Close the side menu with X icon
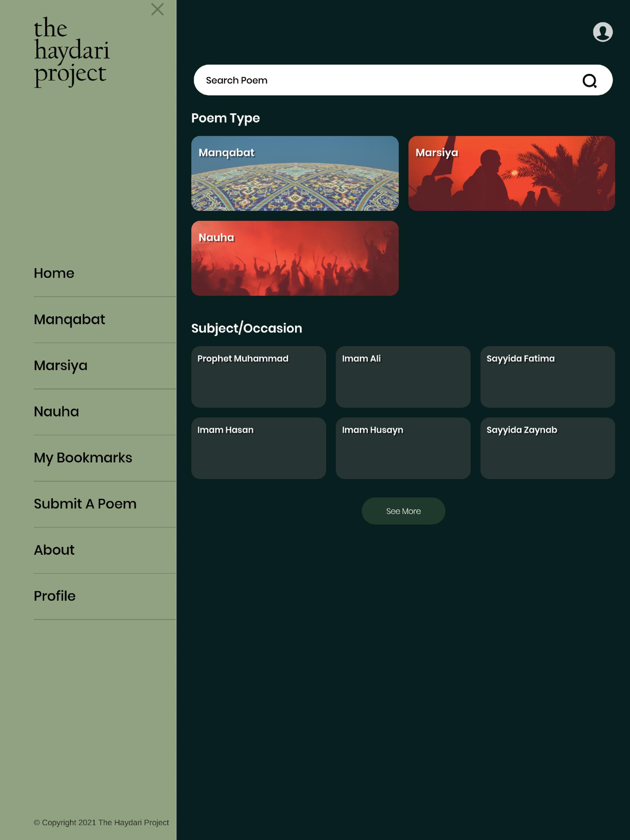Image resolution: width=630 pixels, height=840 pixels. coord(157,9)
